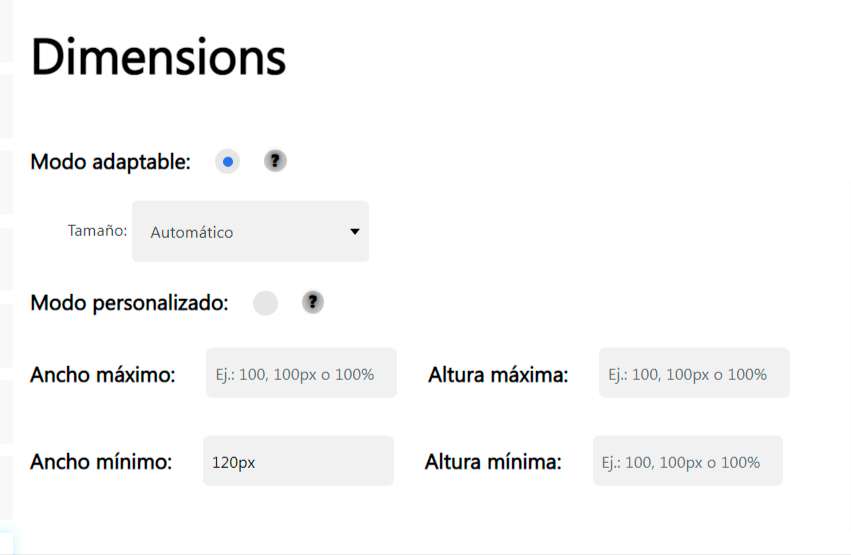Click the help icon beside Modo adaptable
This screenshot has width=851, height=555.
275,161
